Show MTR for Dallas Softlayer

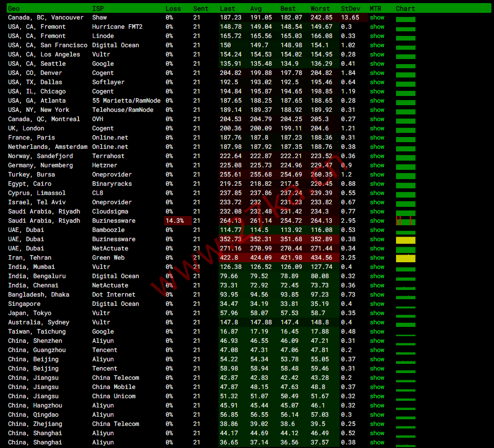(x=377, y=82)
